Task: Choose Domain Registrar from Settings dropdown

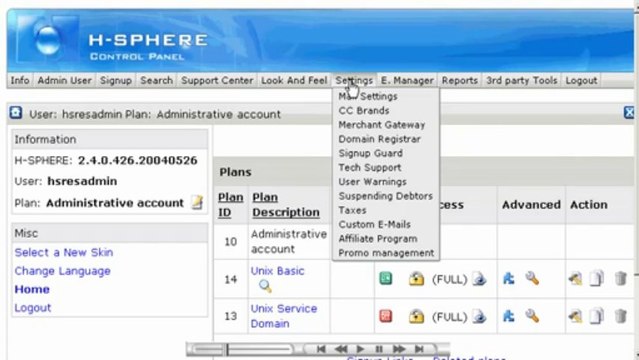Action: 379,139
